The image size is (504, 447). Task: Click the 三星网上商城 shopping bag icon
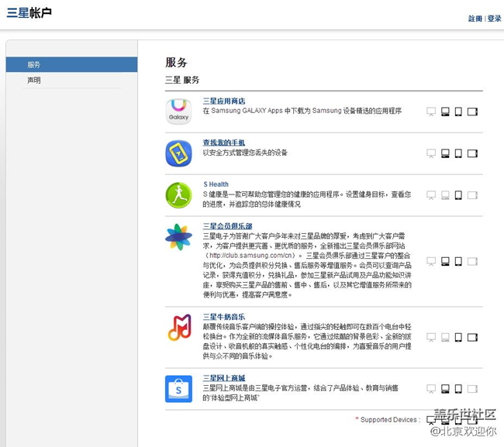pos(178,389)
